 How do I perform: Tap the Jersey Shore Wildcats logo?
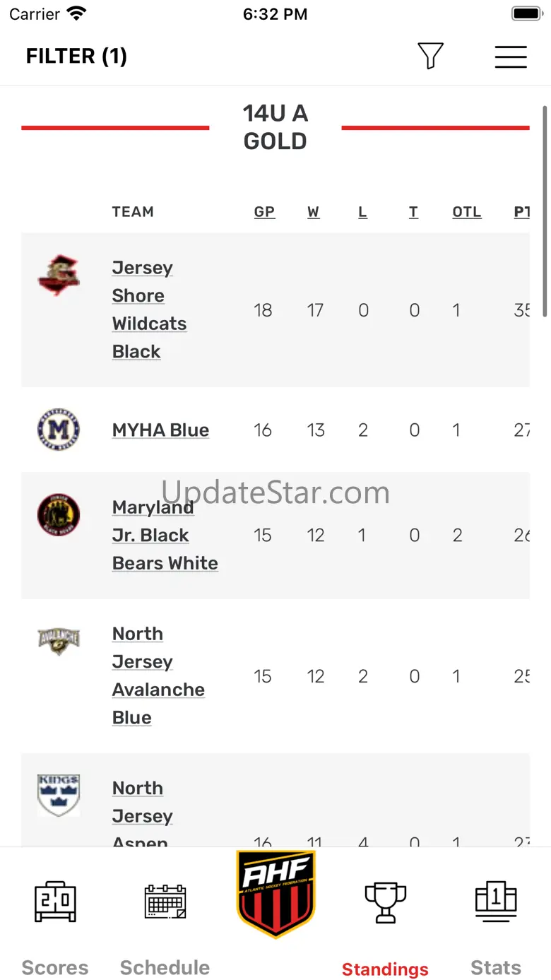pyautogui.click(x=59, y=275)
